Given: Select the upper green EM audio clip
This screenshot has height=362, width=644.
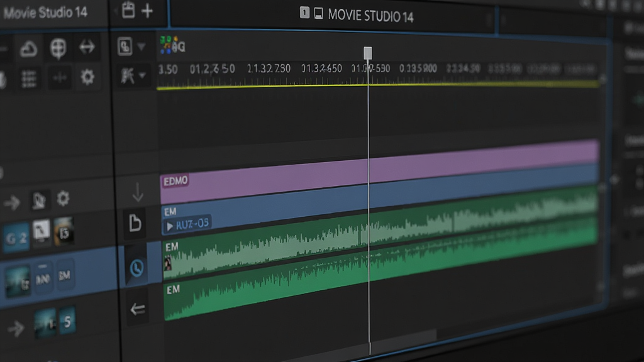Looking at the screenshot, I should click(x=380, y=234).
